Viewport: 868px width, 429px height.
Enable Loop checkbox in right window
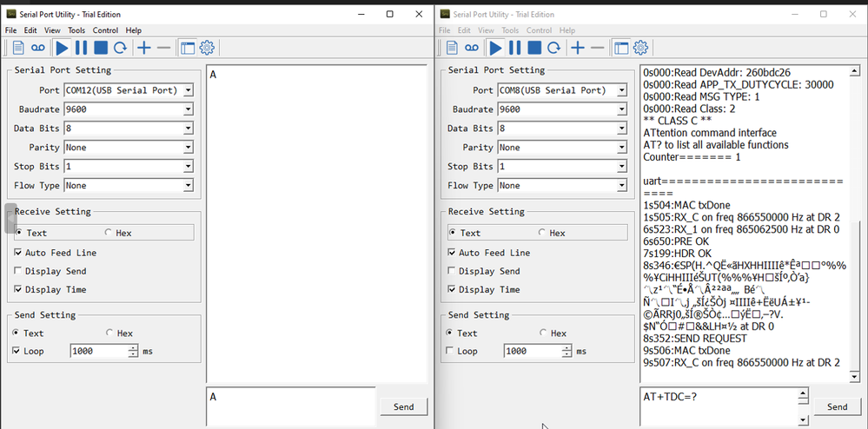point(450,351)
